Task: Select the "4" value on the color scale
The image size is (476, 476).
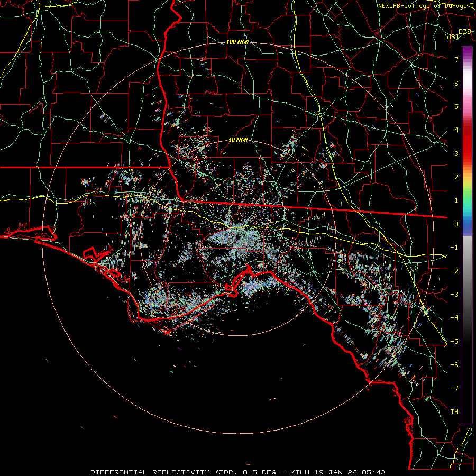Action: point(456,130)
